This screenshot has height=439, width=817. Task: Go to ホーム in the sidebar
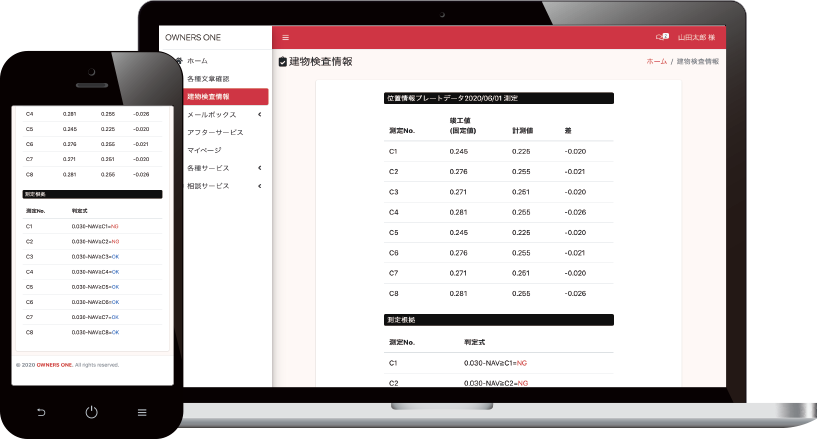(197, 61)
